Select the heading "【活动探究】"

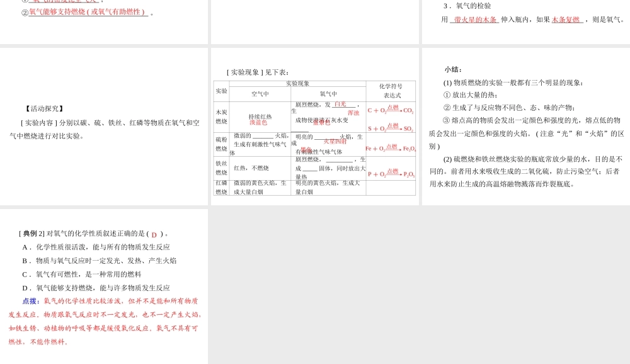pyautogui.click(x=44, y=108)
